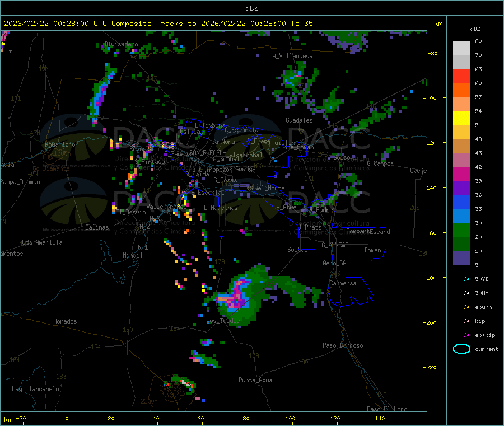Viewport: 504px width, 426px height.
Task: Click the 'Bowen' map label
Action: (x=373, y=250)
